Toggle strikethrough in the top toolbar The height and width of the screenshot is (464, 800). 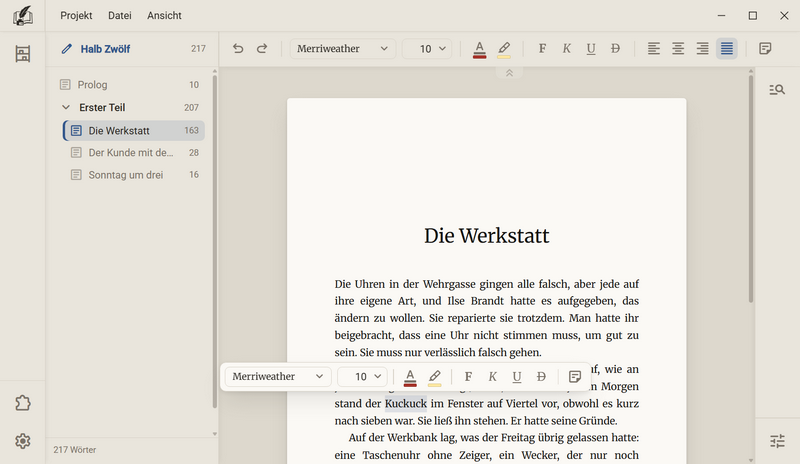pos(615,48)
